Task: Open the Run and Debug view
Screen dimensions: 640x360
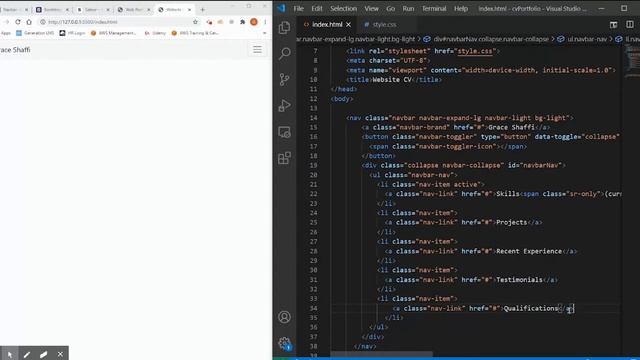Action: point(284,105)
